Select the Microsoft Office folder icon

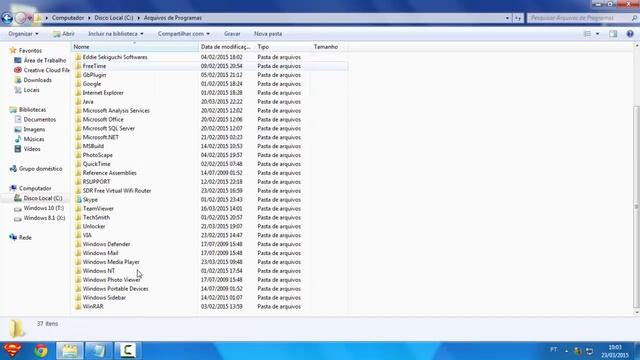78,120
